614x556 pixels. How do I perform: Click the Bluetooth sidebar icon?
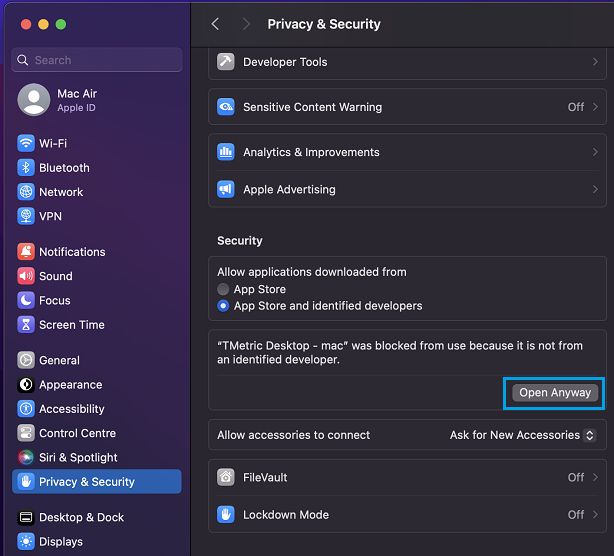(26, 168)
